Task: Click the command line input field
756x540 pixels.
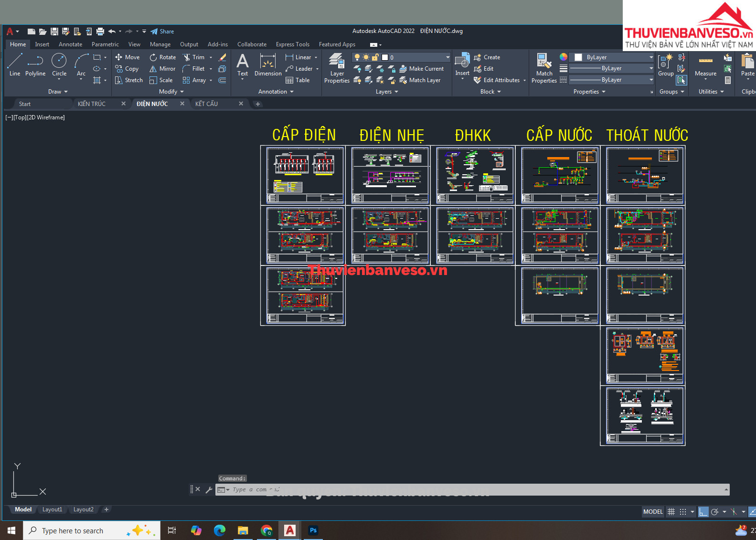Action: [473, 489]
